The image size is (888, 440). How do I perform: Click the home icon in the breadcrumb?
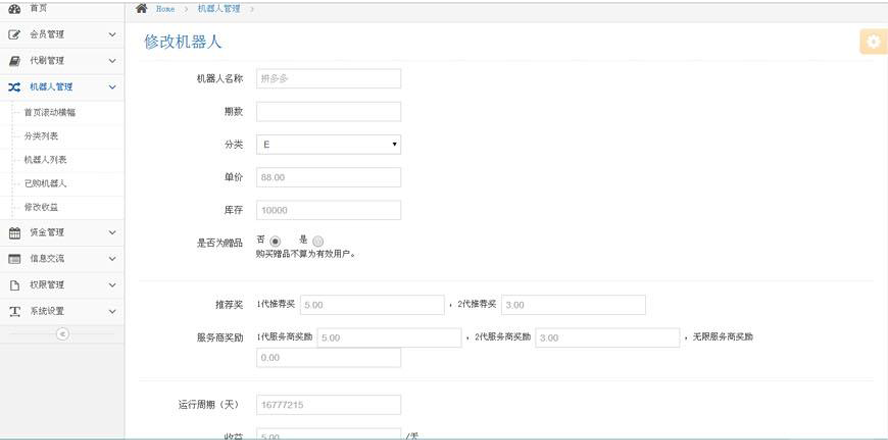tap(142, 8)
